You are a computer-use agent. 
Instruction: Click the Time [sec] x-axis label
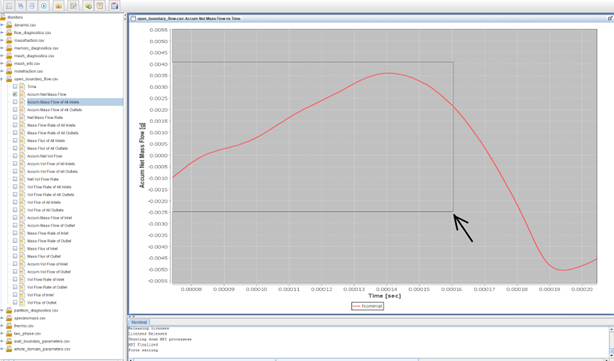(x=385, y=296)
